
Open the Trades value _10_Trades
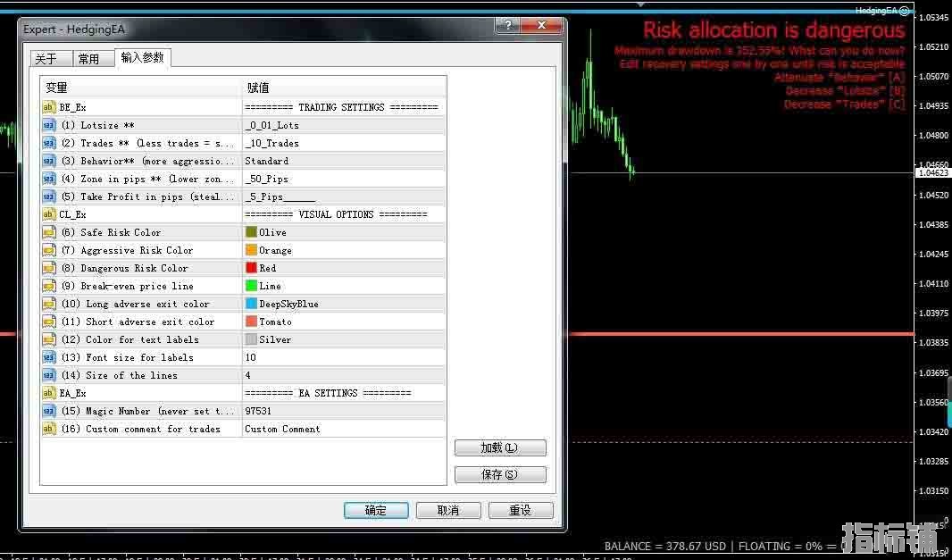coord(272,143)
